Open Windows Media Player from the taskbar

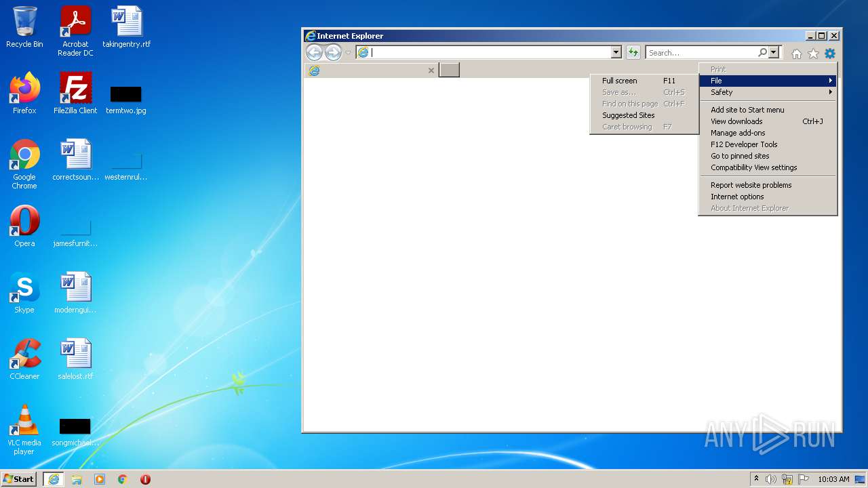[x=100, y=479]
